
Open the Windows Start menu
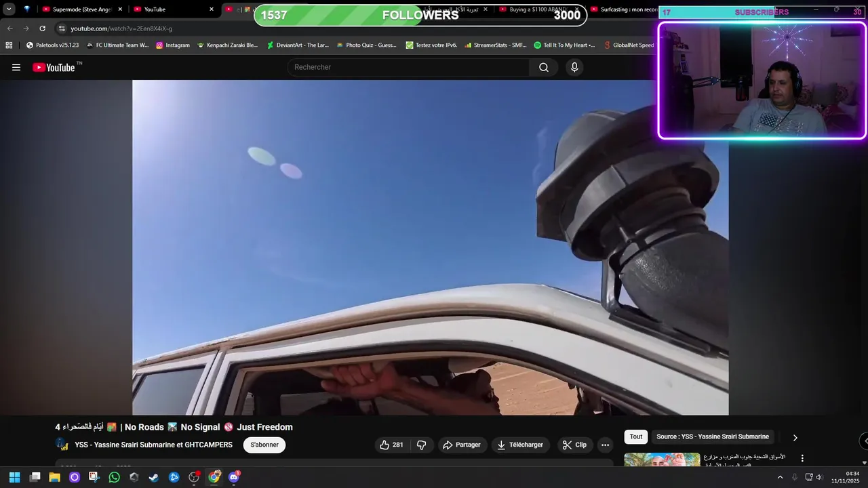[14, 477]
